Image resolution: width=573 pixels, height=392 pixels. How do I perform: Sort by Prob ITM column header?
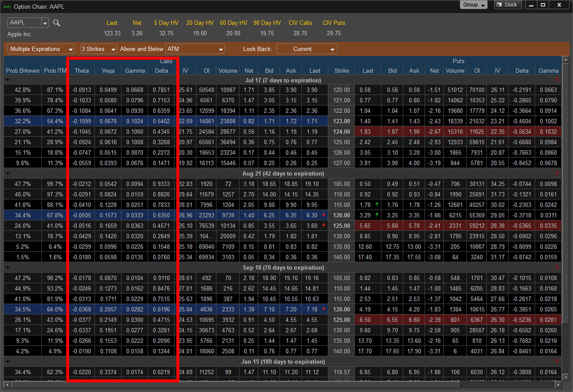tap(55, 71)
